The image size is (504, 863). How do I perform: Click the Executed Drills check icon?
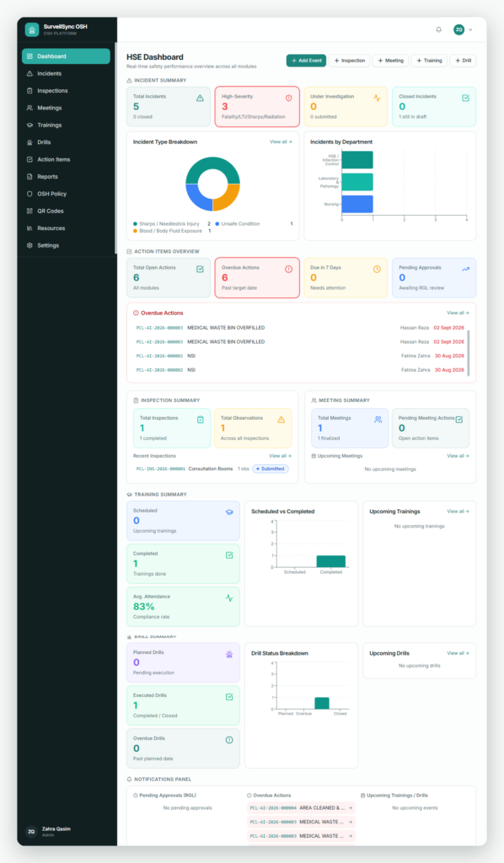point(229,697)
